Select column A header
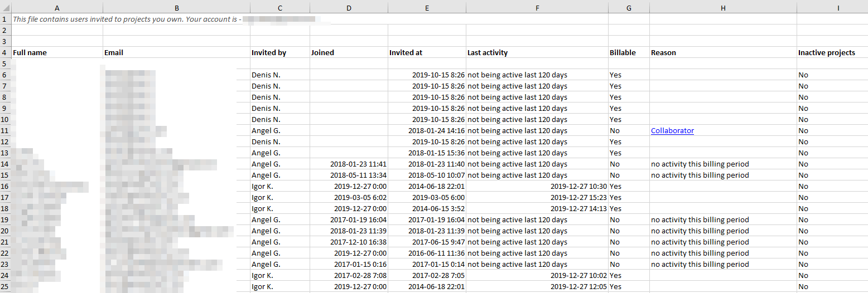This screenshot has height=293, width=868. tap(57, 8)
